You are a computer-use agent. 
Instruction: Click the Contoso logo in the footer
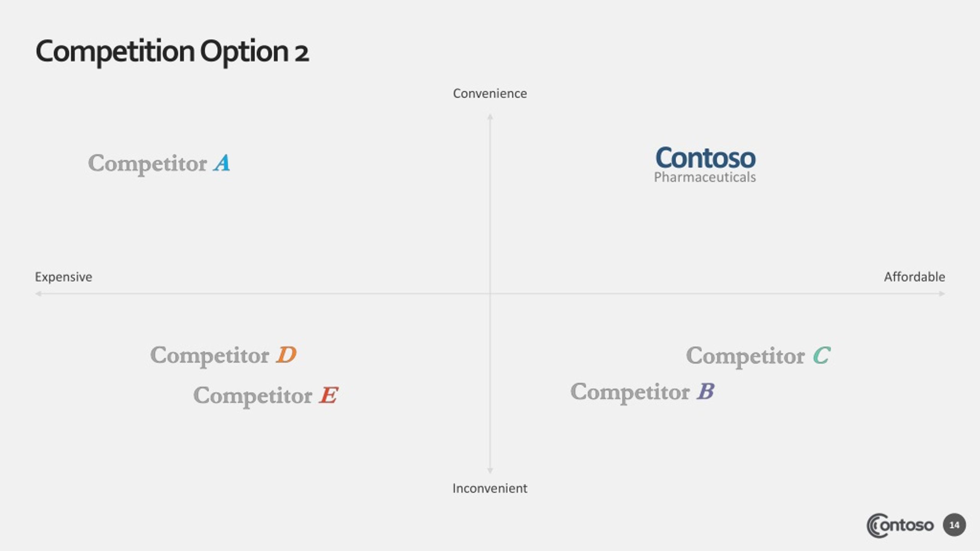pos(900,525)
